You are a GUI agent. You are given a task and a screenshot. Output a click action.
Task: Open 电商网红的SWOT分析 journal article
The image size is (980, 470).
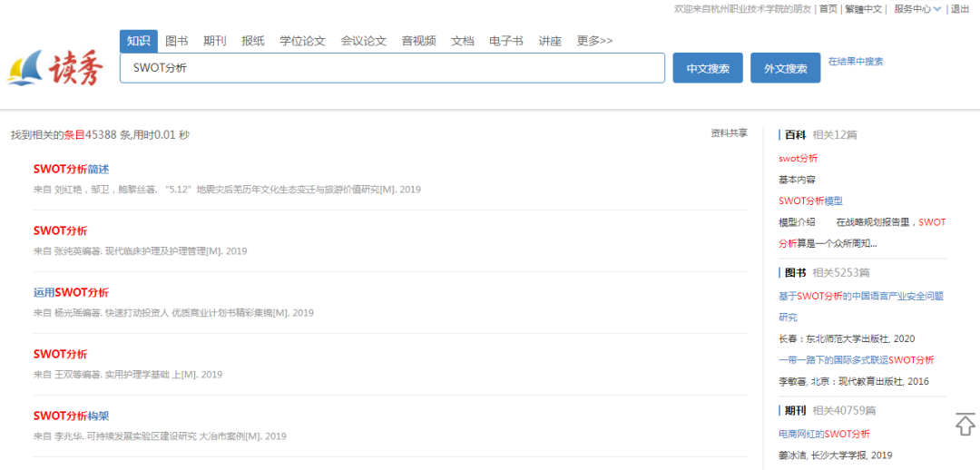824,434
